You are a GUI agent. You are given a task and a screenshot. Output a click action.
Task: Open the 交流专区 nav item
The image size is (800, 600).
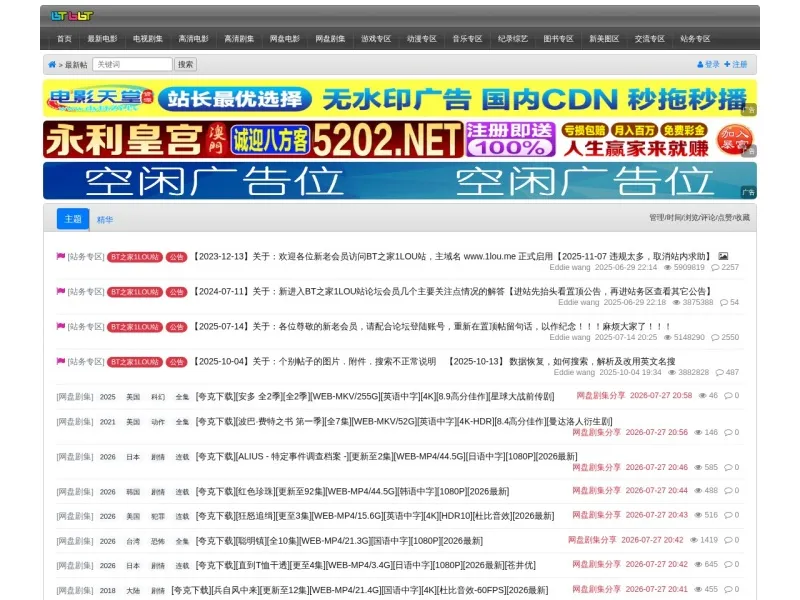(x=649, y=39)
